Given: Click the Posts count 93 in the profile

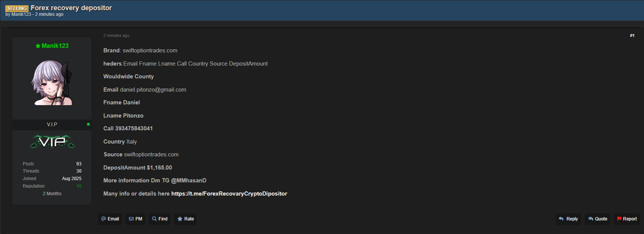Looking at the screenshot, I should click(79, 164).
